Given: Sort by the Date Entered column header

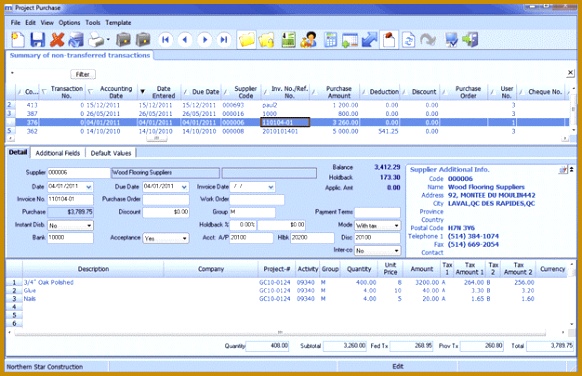Looking at the screenshot, I should point(160,92).
